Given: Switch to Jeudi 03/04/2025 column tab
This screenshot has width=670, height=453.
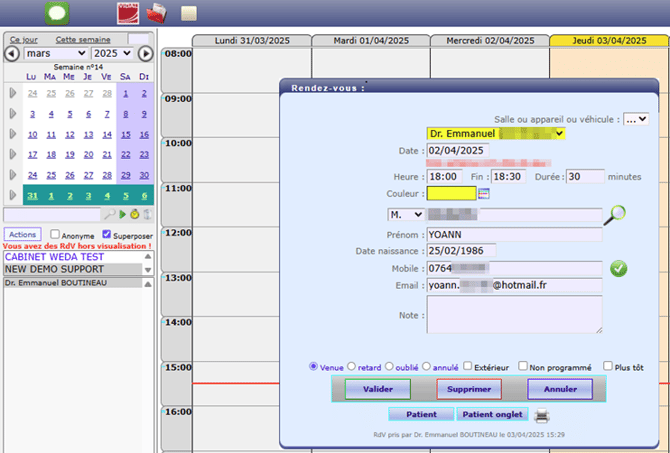Looking at the screenshot, I should [609, 41].
